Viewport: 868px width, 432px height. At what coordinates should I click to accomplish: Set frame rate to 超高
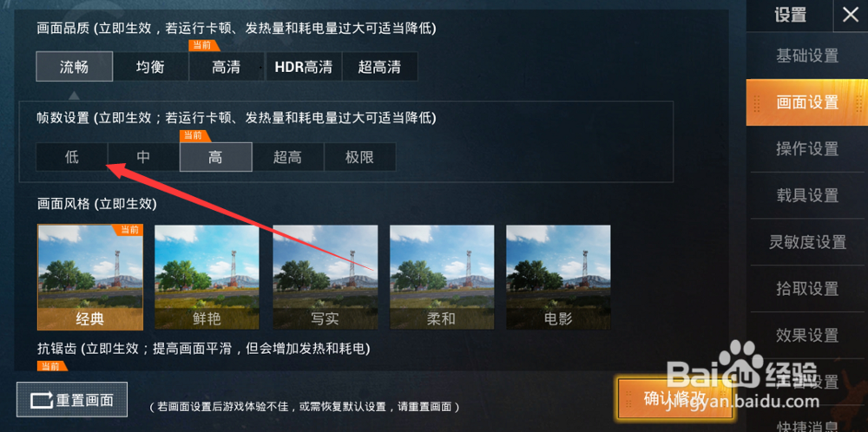coord(288,157)
